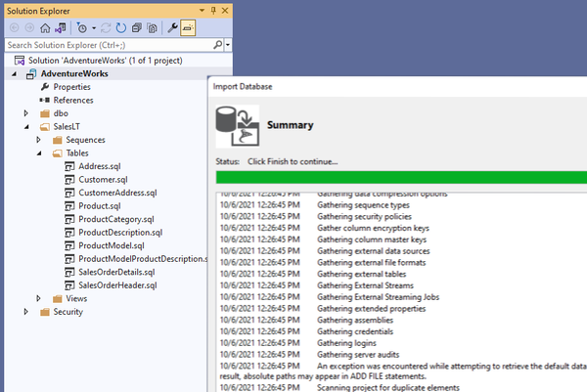587x392 pixels.
Task: Open the Pending Changes Filter dropdown arrow
Action: (92, 27)
